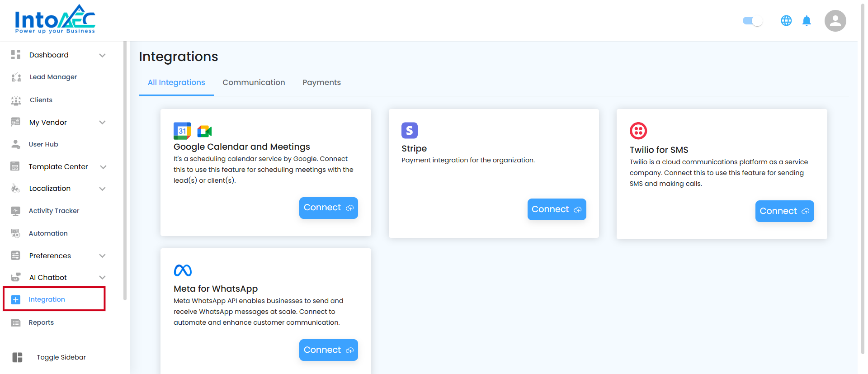The height and width of the screenshot is (374, 868).
Task: Select the All Integrations tab
Action: (176, 82)
